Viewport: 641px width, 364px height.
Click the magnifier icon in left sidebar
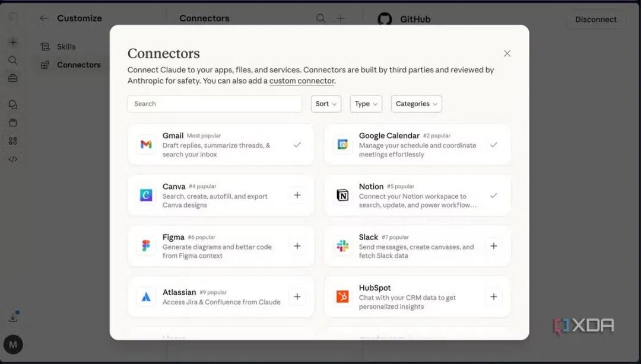pos(13,60)
